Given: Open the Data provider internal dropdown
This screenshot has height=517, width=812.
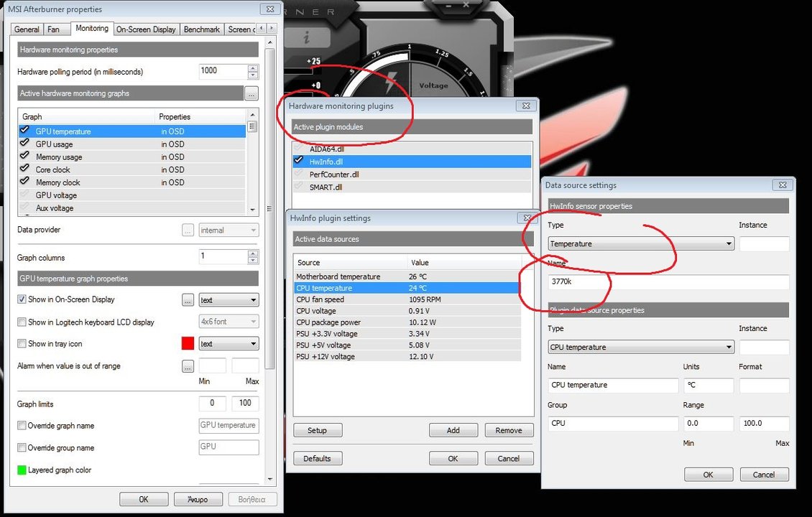Looking at the screenshot, I should coord(229,230).
